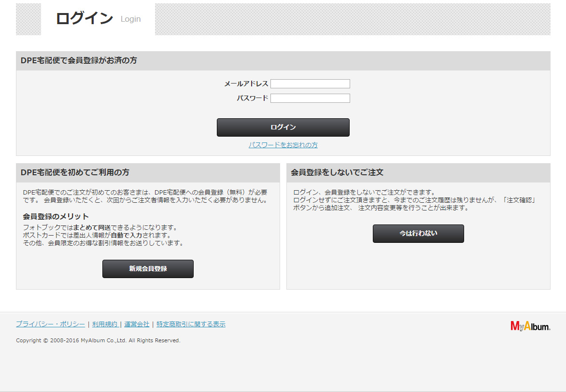The width and height of the screenshot is (566, 392).
Task: Click the 新規会員登録 button
Action: tap(148, 269)
